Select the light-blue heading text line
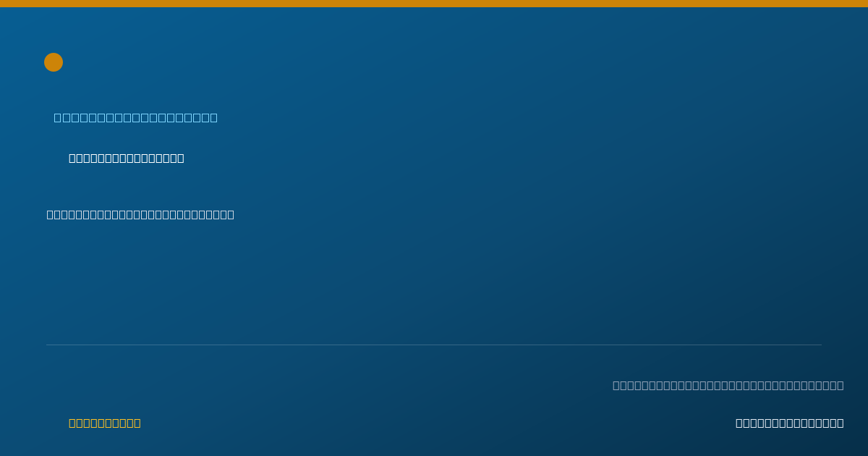 (135, 117)
